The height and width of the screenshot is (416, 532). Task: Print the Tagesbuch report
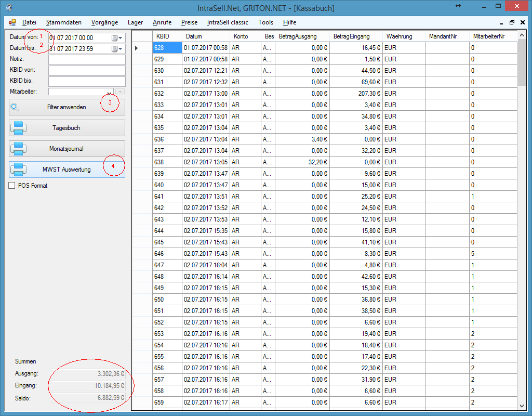67,128
